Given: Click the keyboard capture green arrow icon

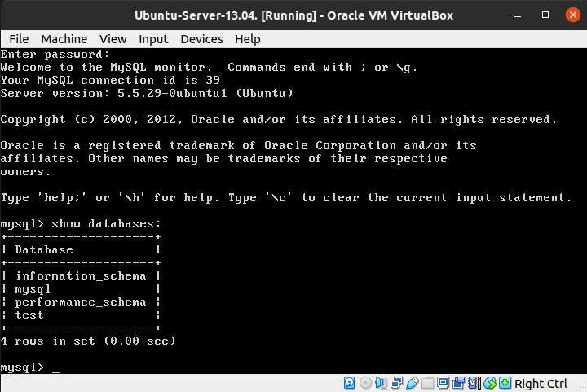Looking at the screenshot, I should coord(505,383).
